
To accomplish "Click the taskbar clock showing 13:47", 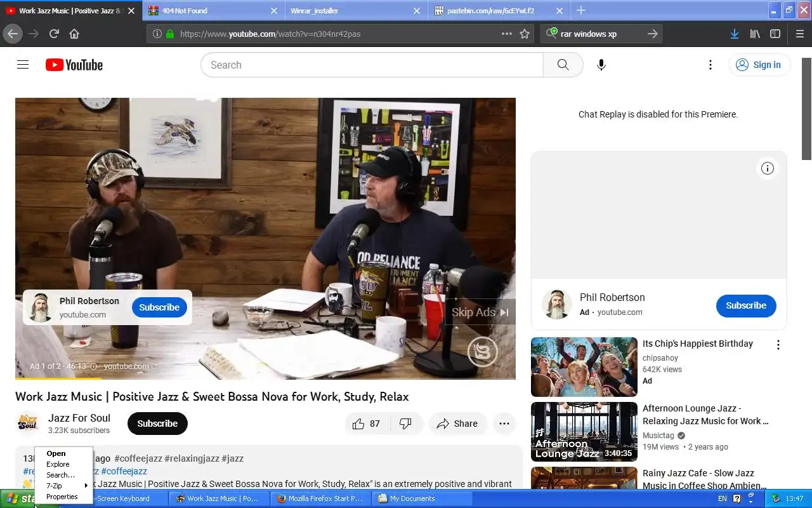I will click(794, 498).
